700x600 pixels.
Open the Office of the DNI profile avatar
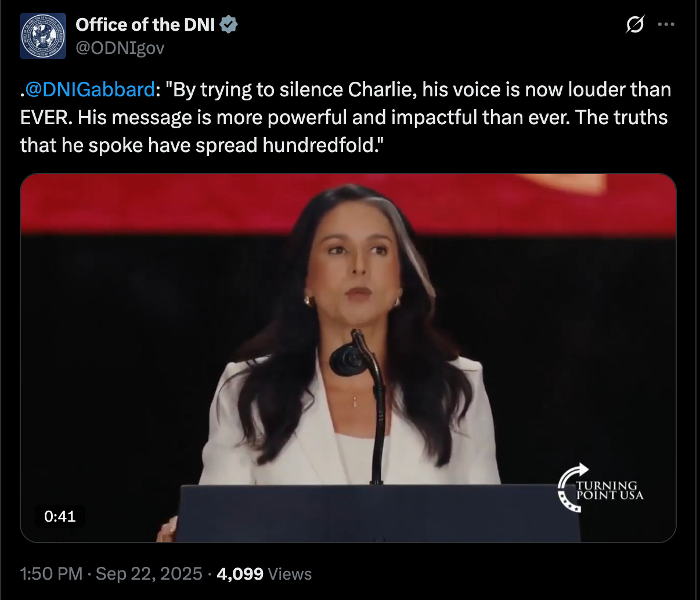[44, 36]
